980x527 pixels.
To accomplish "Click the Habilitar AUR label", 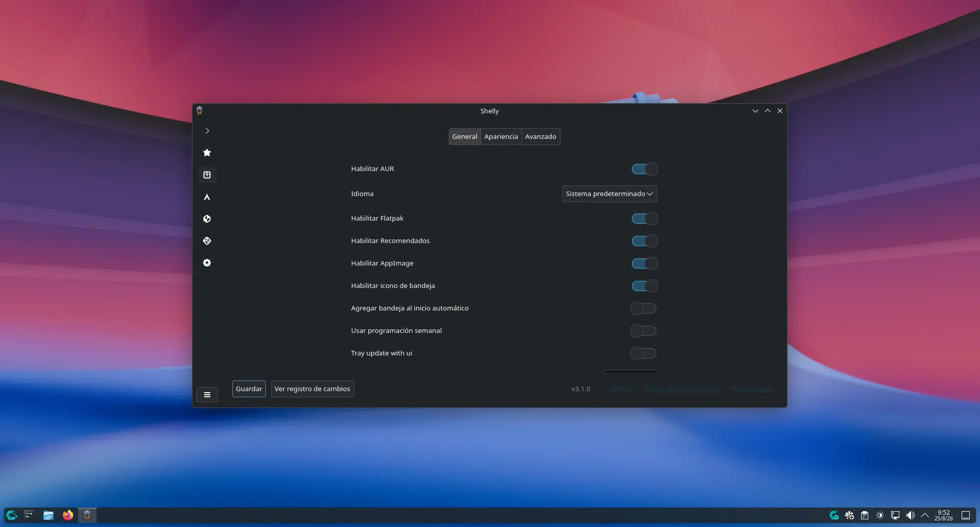I will [373, 169].
